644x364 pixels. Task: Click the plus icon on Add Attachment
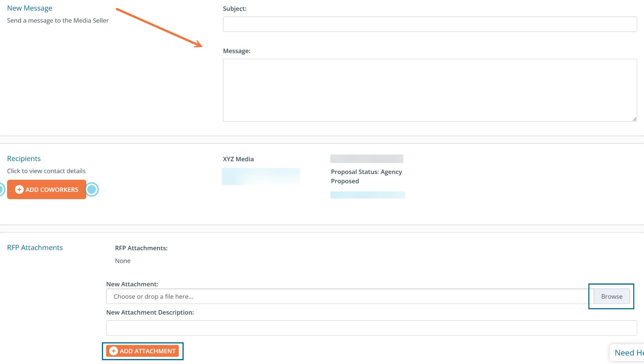[x=114, y=351]
